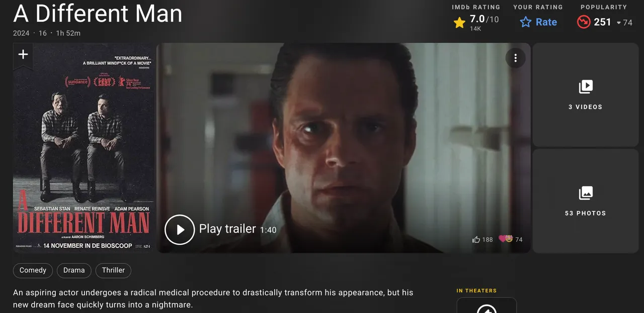Open the 3 Videos panel

pyautogui.click(x=586, y=94)
